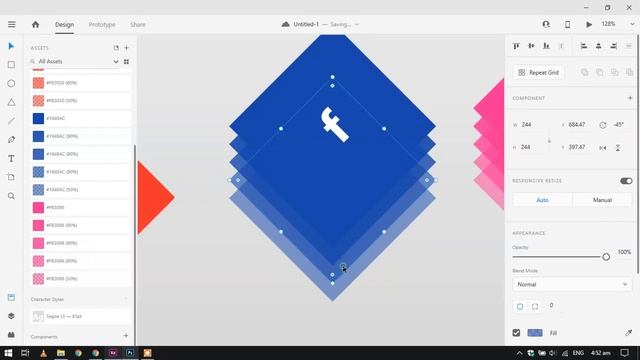The height and width of the screenshot is (360, 640).
Task: Open the Fill color swatch
Action: click(x=535, y=333)
